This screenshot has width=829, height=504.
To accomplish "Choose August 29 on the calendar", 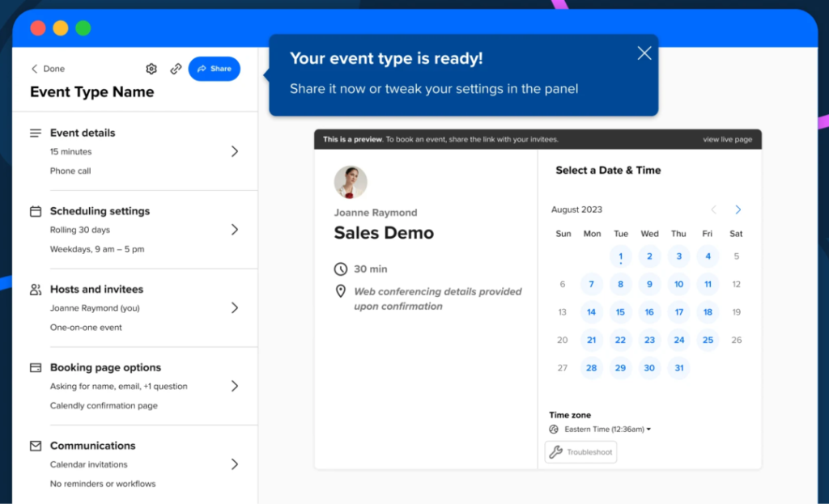I will (621, 368).
